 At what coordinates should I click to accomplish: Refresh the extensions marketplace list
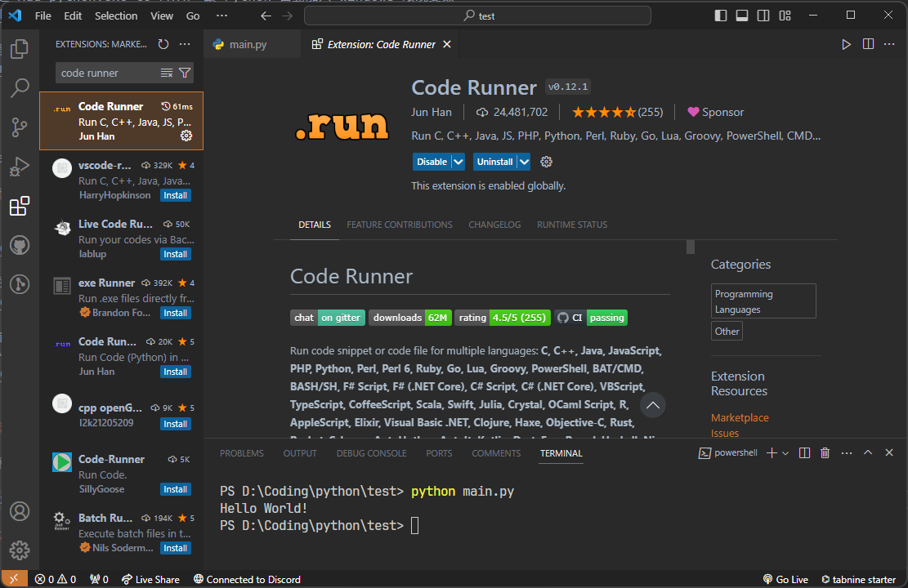click(x=163, y=44)
